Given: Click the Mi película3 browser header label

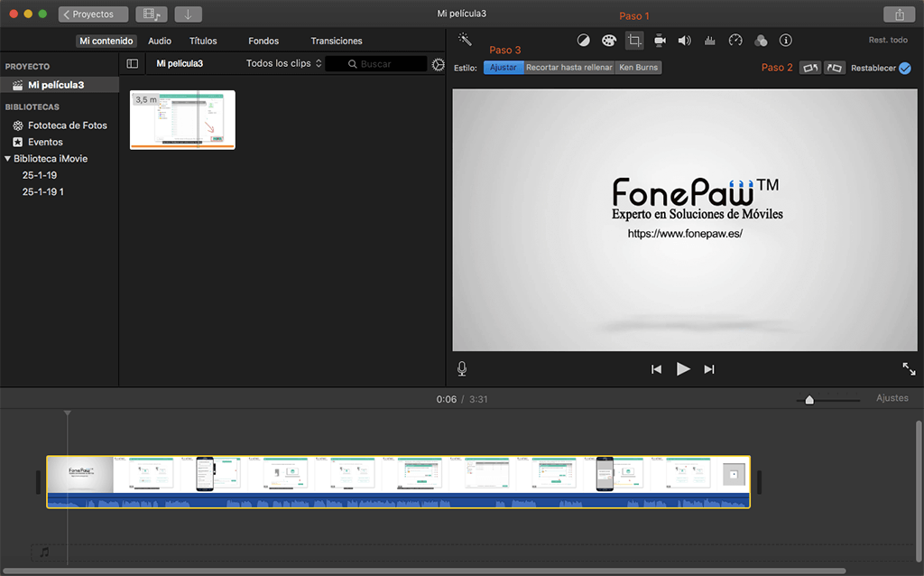Looking at the screenshot, I should click(180, 63).
